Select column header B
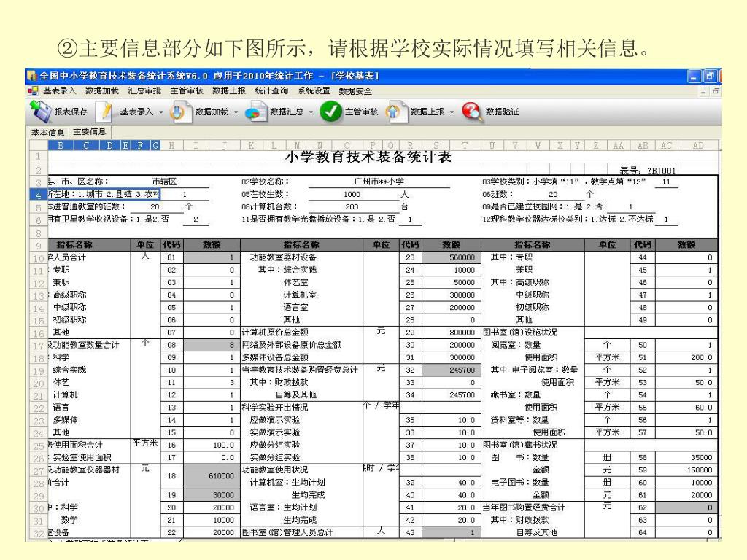This screenshot has height=560, width=747. (61, 146)
